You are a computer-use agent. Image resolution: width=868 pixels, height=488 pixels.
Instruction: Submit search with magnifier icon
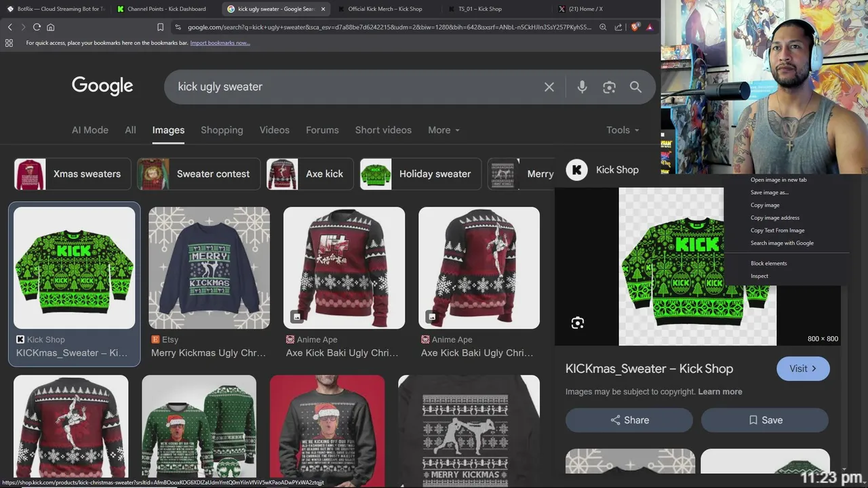635,87
